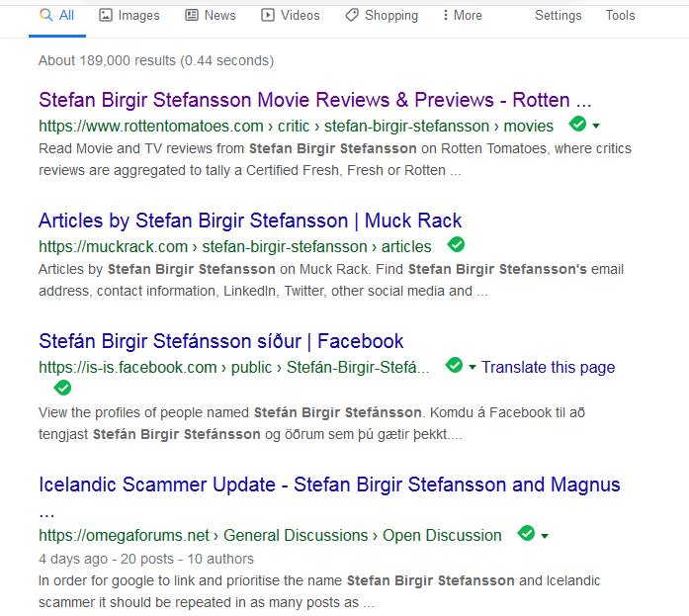Image resolution: width=689 pixels, height=616 pixels.
Task: Click green checkmark left of Translate this page
Action: pyautogui.click(x=454, y=366)
